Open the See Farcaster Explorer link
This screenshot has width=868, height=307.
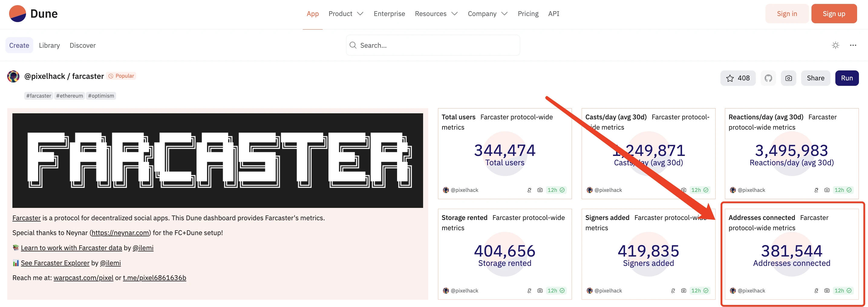click(55, 263)
